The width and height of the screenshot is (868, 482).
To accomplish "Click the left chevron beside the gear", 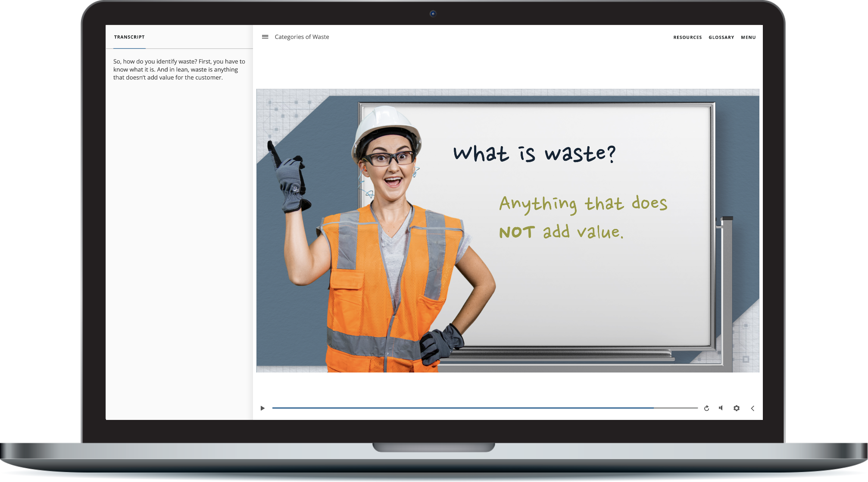I will pyautogui.click(x=752, y=408).
